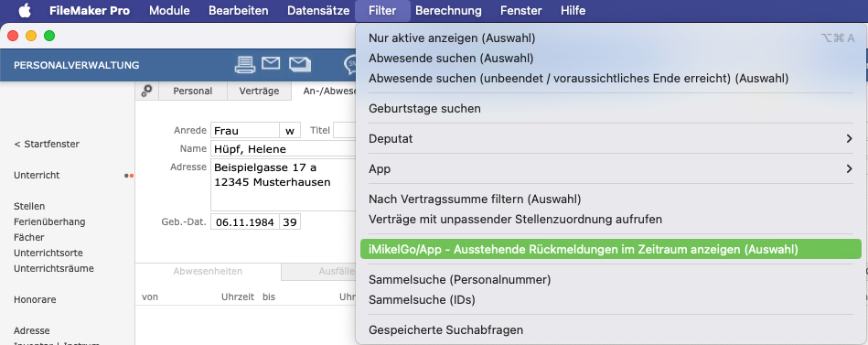
Task: Click the Adresse field Beispielgasse 17 a
Action: (x=283, y=185)
